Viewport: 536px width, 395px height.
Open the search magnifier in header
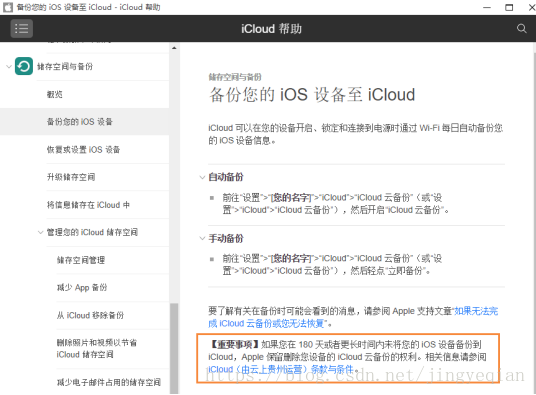point(521,28)
